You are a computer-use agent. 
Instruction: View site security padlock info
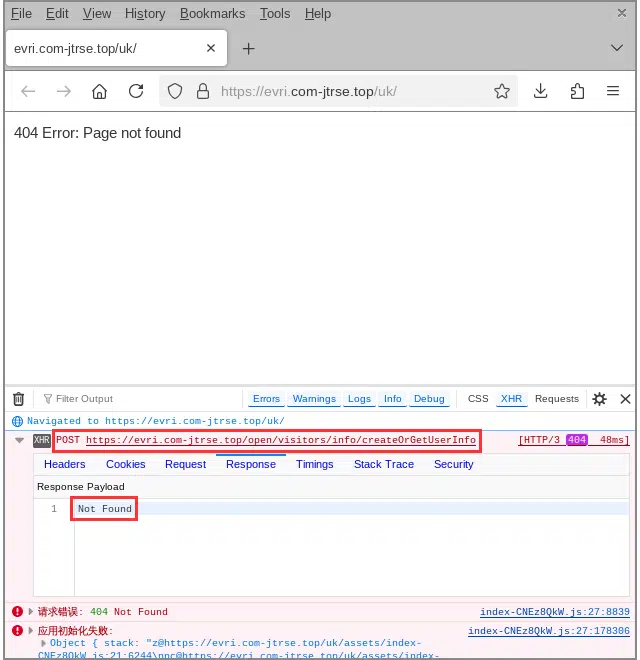point(203,91)
